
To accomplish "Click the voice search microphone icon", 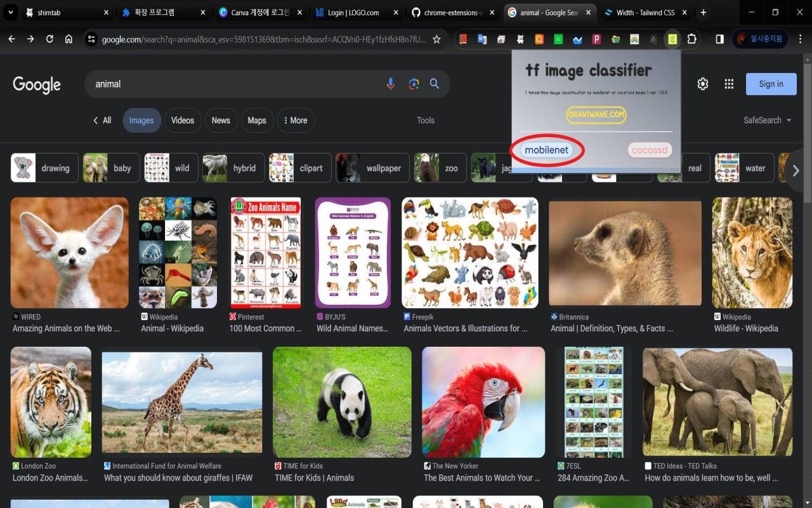I will click(391, 84).
